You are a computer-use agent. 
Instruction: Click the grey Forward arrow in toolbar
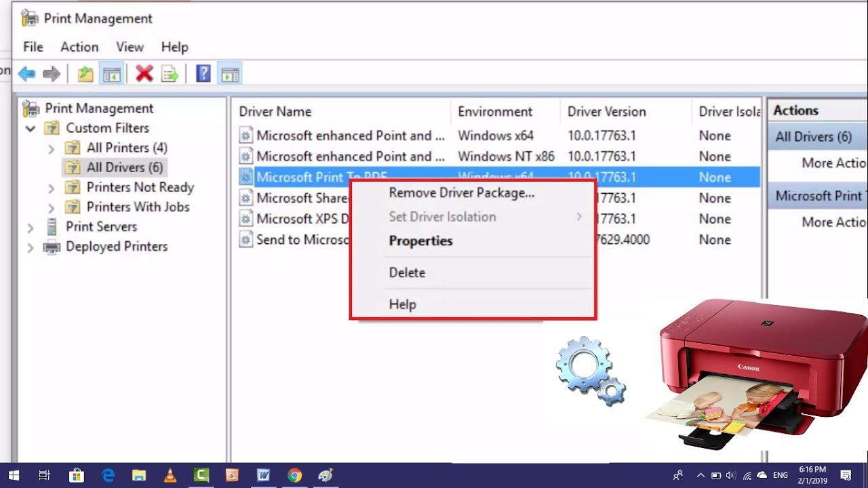pos(52,74)
